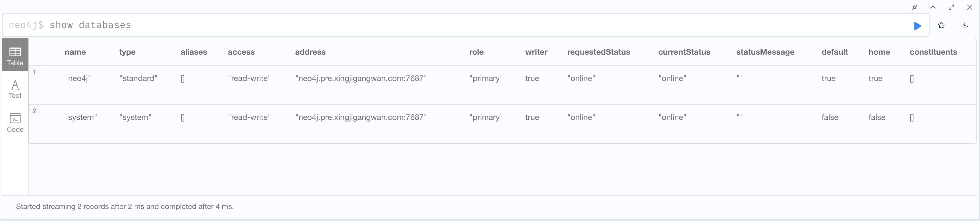Screen dimensions: 980x221
Task: Click the address cell in neo4j row
Action: (361, 78)
